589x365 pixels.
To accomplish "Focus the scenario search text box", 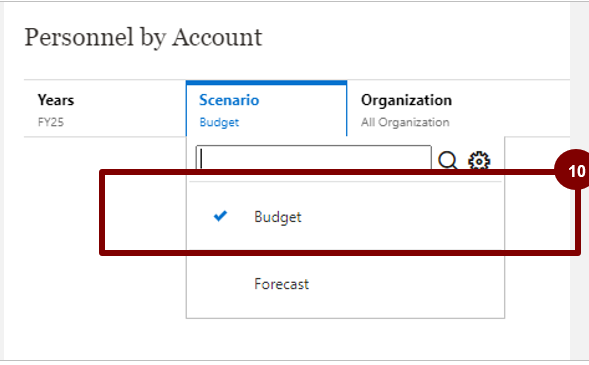I will point(314,158).
